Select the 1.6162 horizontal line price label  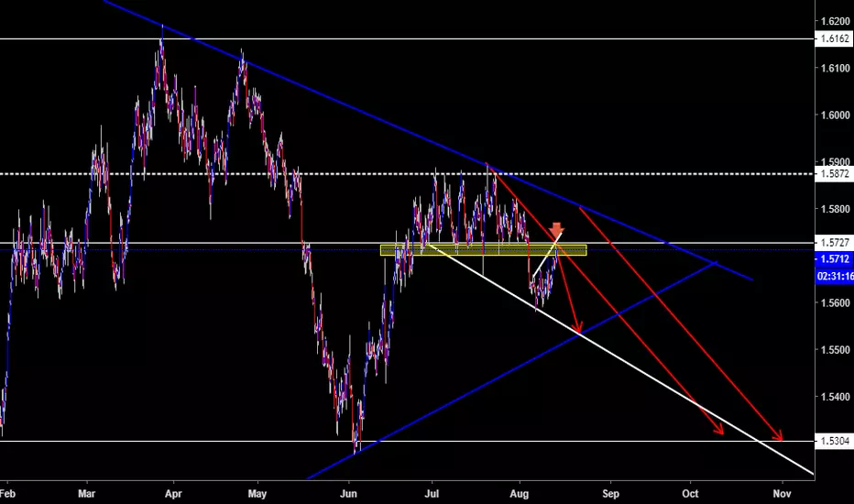pos(834,38)
